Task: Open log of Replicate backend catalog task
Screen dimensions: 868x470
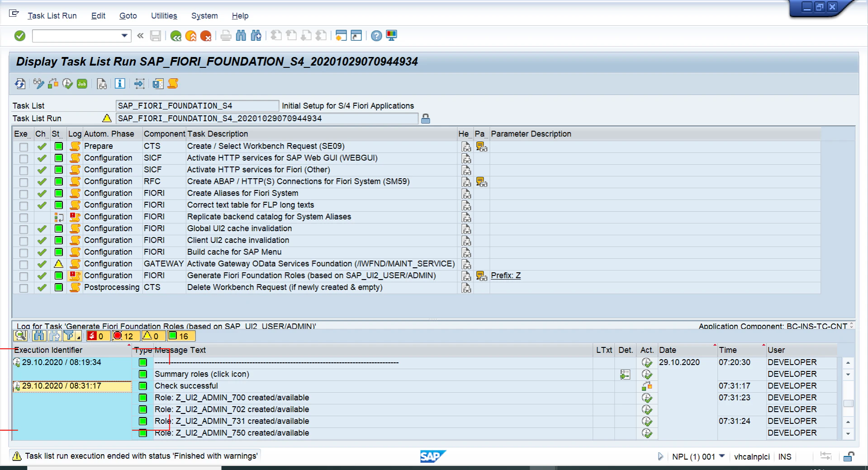Action: click(75, 217)
